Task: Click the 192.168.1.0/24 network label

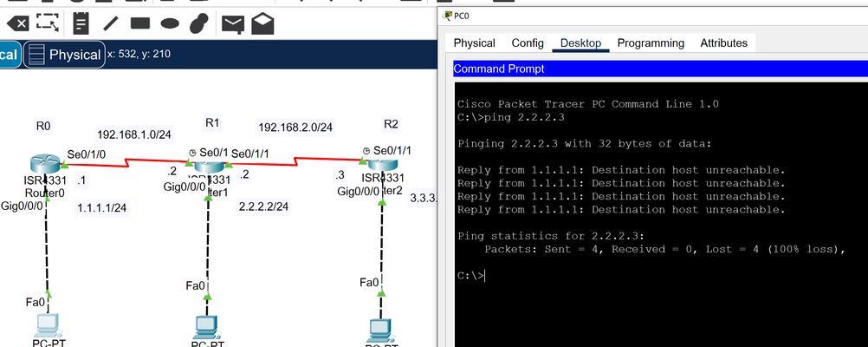Action: point(134,134)
